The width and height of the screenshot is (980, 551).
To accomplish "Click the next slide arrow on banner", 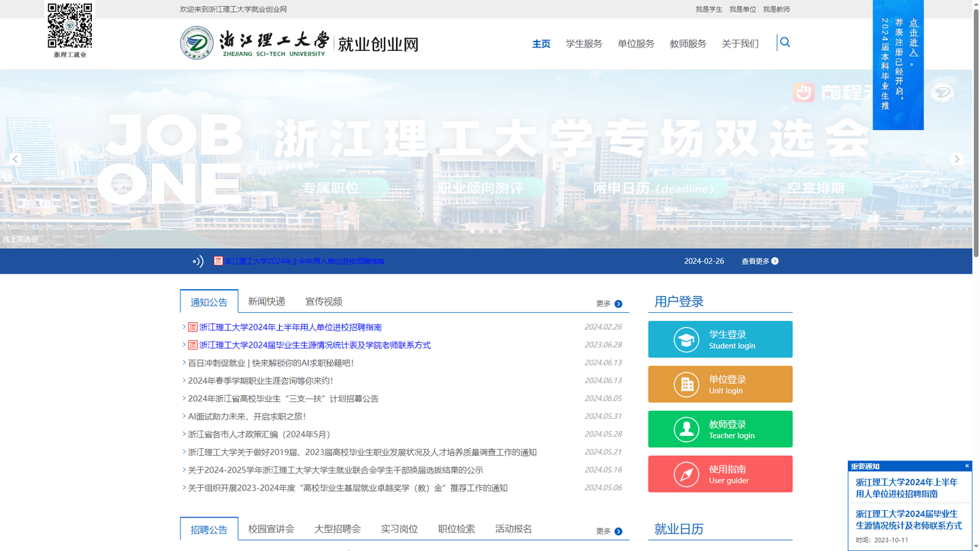I will [957, 159].
